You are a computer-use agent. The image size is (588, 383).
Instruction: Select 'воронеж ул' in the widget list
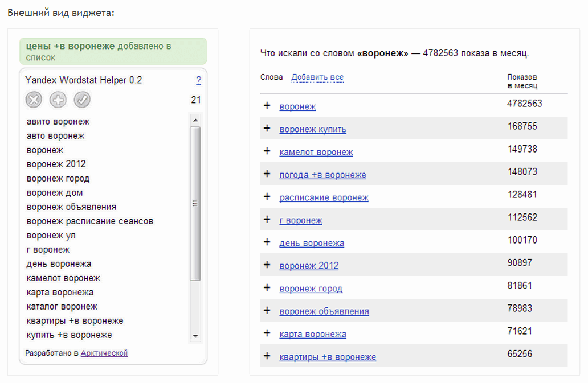[x=51, y=236]
